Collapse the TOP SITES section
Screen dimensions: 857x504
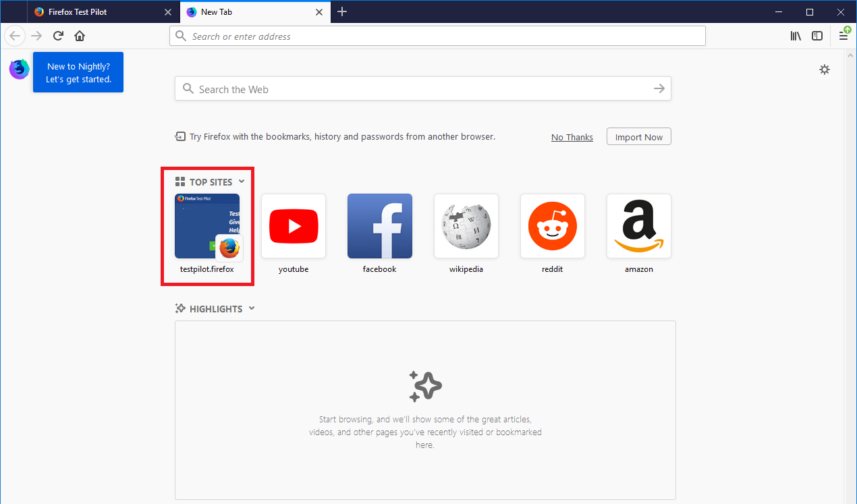[x=242, y=181]
